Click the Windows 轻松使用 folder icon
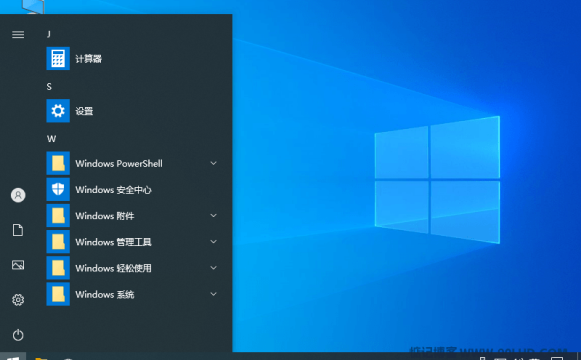Screen dimensions: 581x360 pyautogui.click(x=58, y=268)
